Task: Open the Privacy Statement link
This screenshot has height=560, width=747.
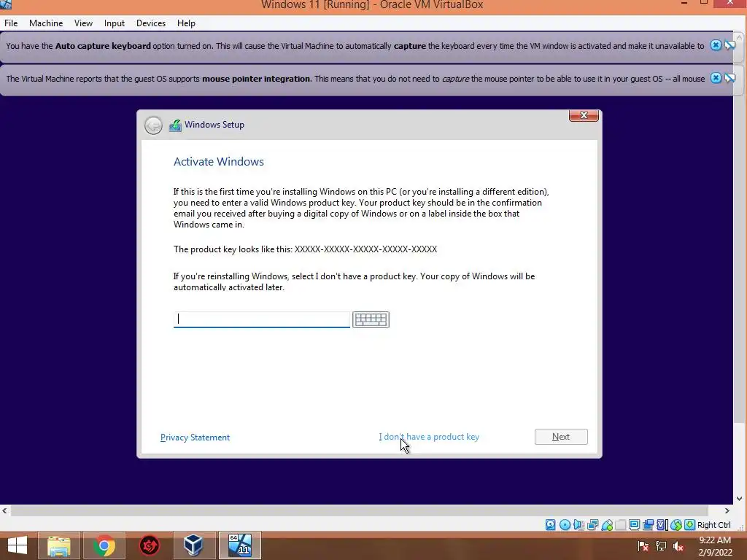Action: click(x=195, y=437)
